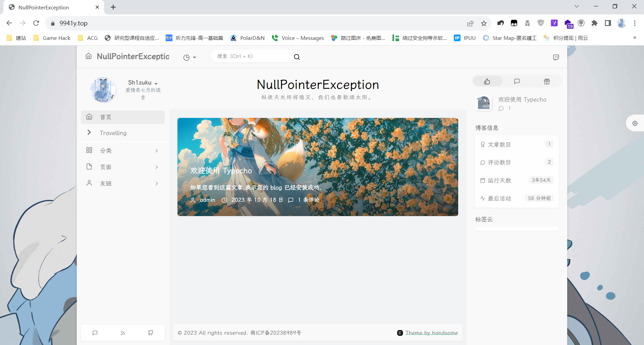This screenshot has height=345, width=644.
Task: Open the 欢迎使用 Typecho article title on banner
Action: tap(221, 171)
